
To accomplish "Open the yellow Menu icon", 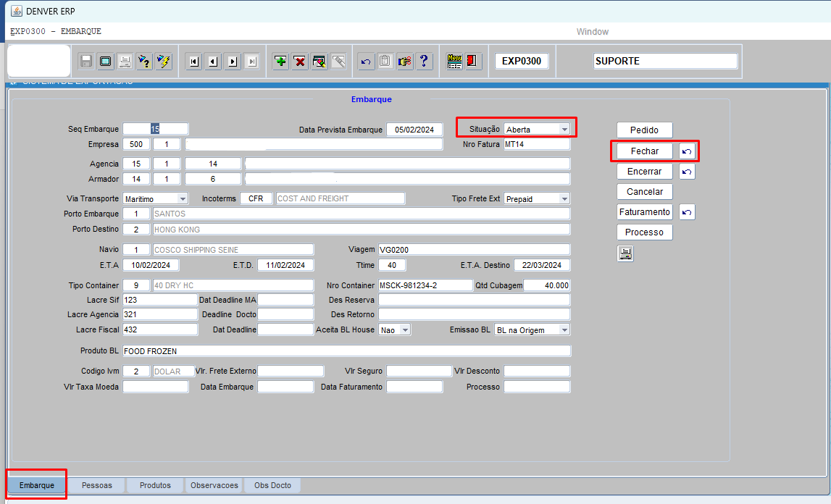I will point(454,62).
